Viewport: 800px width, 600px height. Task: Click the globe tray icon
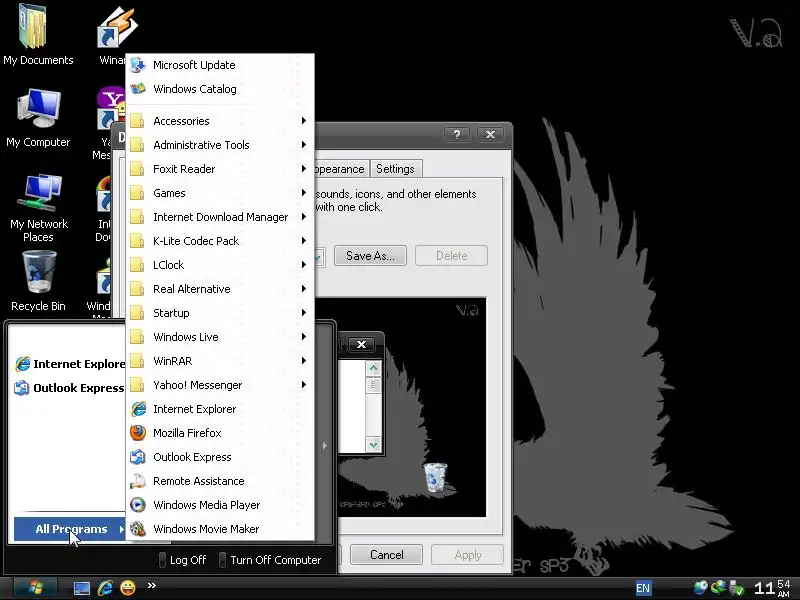click(701, 588)
